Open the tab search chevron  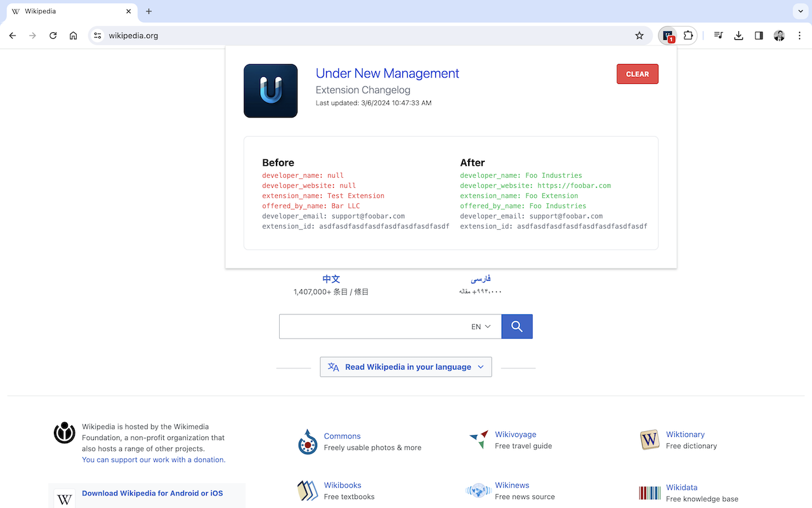click(x=801, y=11)
